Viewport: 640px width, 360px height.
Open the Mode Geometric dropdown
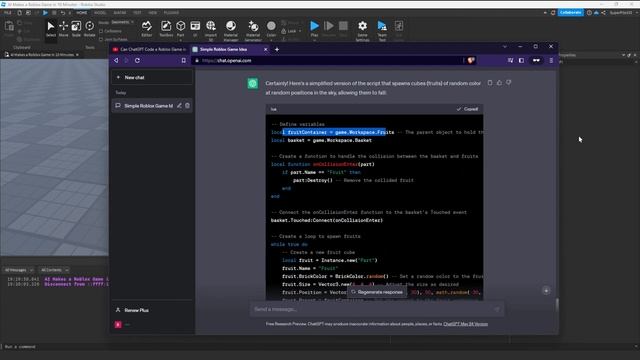[x=122, y=22]
